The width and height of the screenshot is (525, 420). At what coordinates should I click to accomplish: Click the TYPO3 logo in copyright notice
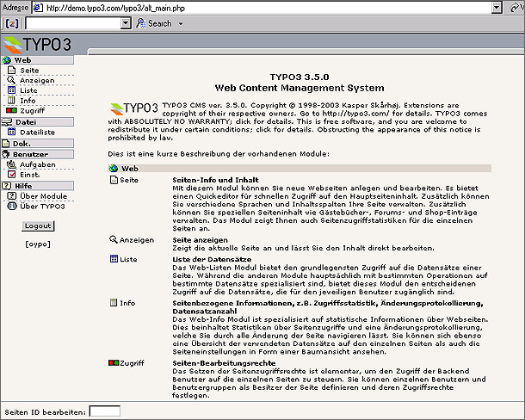[134, 108]
